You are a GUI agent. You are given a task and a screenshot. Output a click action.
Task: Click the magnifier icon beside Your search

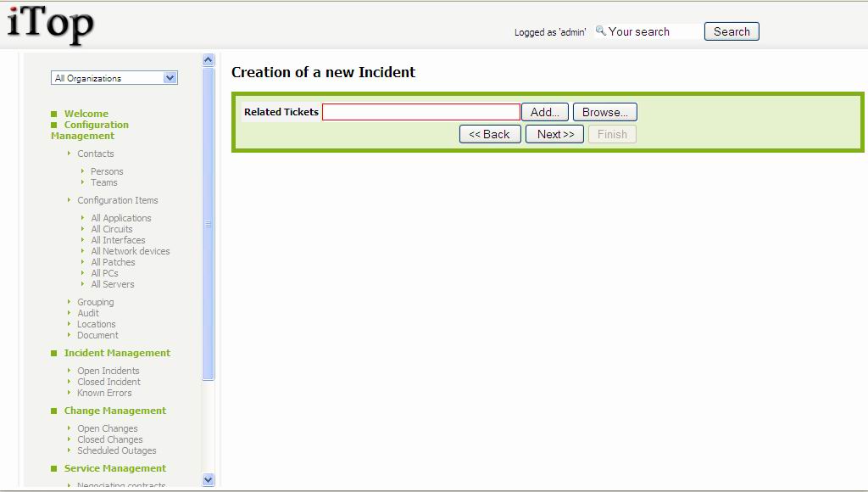click(x=601, y=31)
